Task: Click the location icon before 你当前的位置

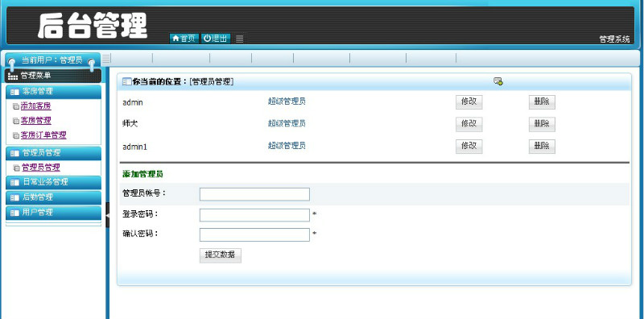Action: click(x=127, y=82)
